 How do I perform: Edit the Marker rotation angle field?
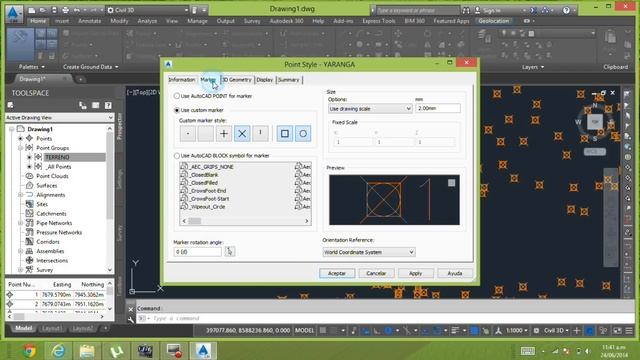[198, 252]
